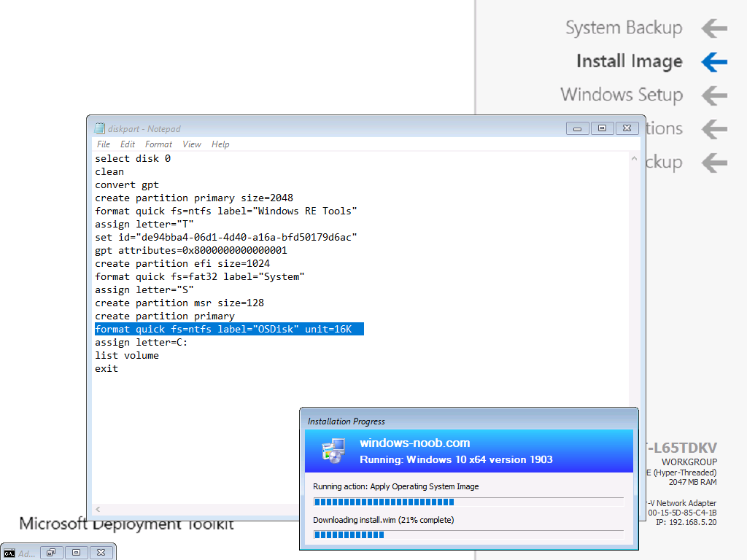Viewport: 747px width, 560px height.
Task: Open the Help menu in Notepad
Action: 220,144
